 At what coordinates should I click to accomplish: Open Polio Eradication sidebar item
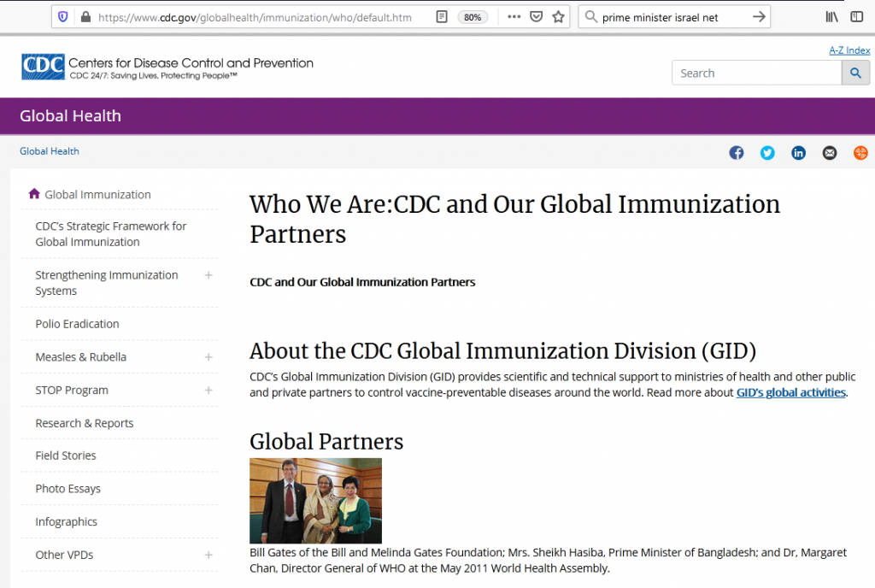[77, 324]
